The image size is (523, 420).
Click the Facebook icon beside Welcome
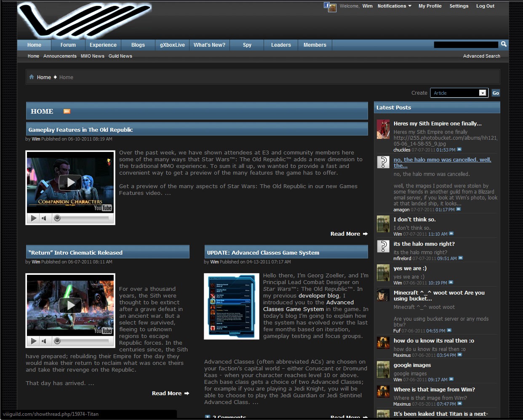(327, 5)
